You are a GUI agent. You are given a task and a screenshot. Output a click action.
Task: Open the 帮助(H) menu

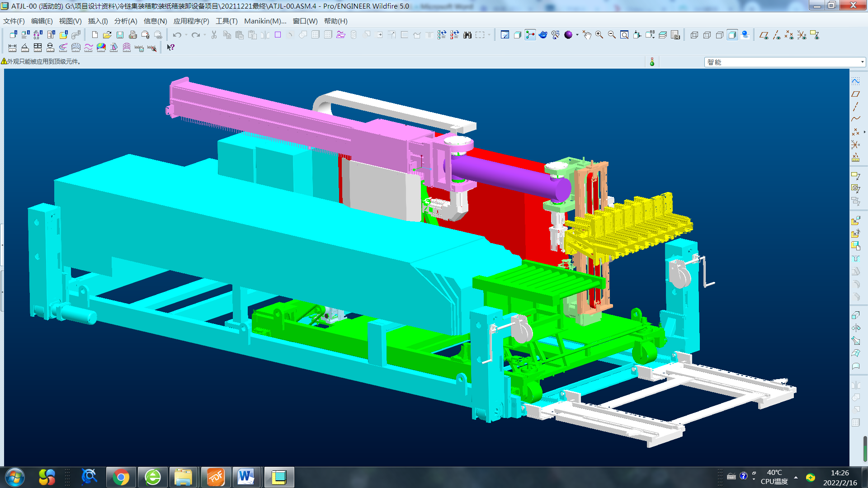[336, 21]
